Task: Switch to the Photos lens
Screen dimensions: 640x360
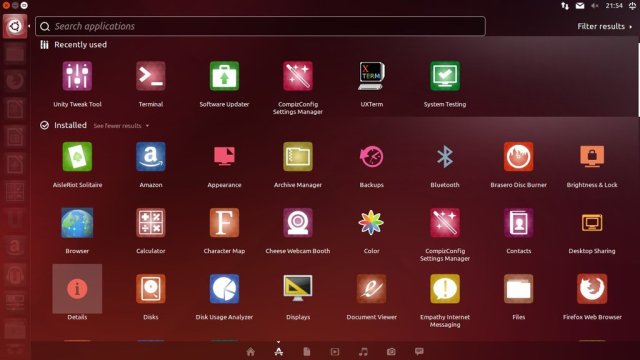Action: click(391, 351)
